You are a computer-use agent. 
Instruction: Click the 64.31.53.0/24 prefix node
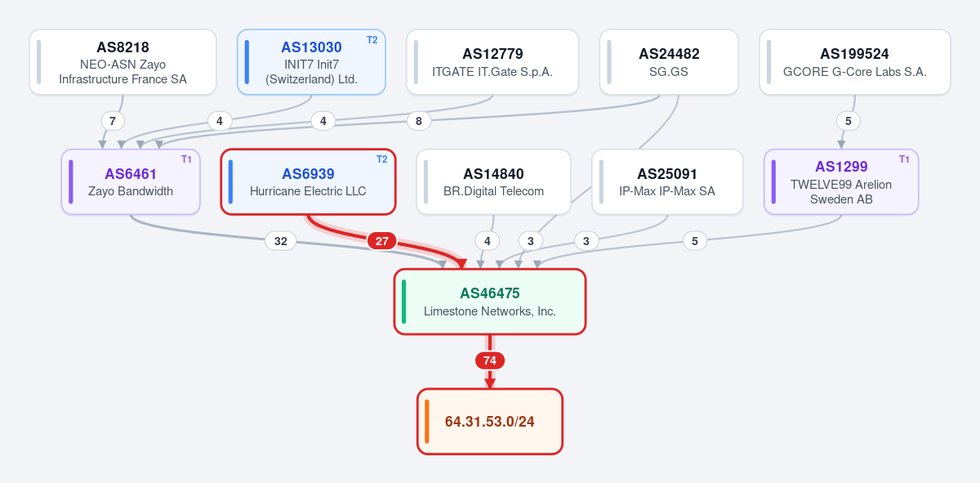(490, 422)
